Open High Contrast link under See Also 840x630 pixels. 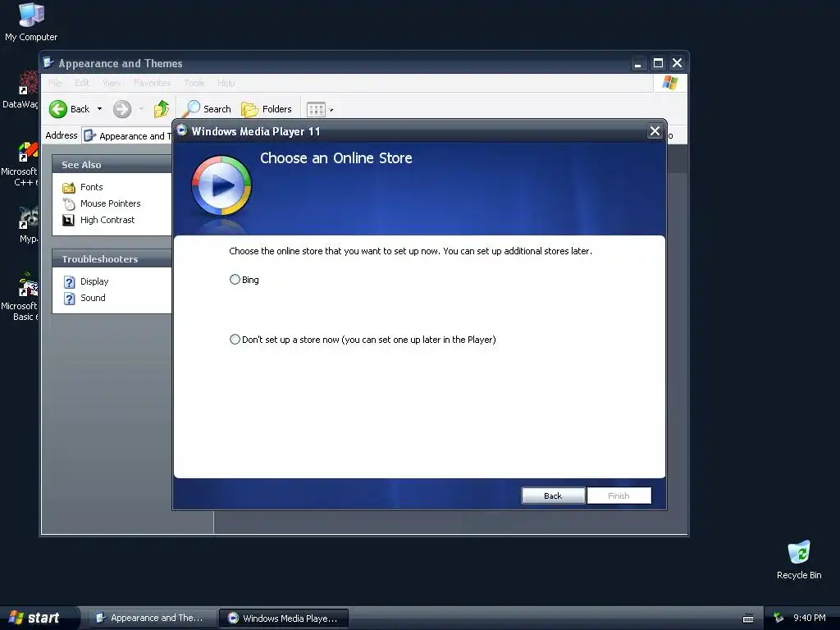107,220
